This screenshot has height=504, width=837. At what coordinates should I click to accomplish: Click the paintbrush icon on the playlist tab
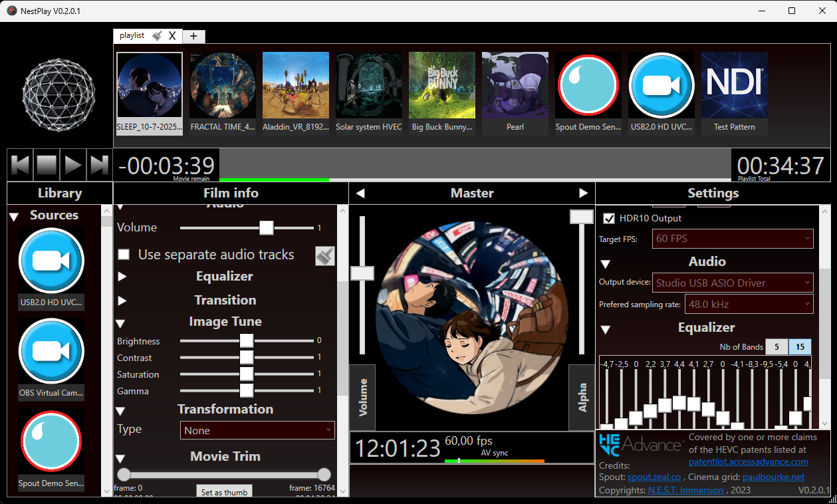[156, 35]
